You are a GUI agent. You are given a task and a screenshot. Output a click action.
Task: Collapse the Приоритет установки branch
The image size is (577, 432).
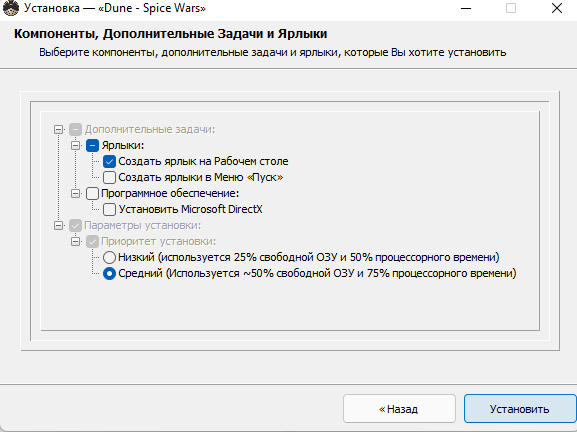point(75,241)
